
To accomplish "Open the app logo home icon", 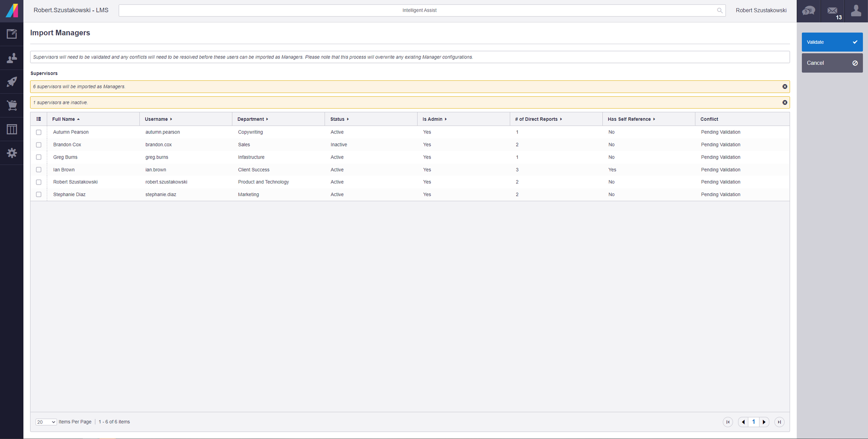I will 12,11.
